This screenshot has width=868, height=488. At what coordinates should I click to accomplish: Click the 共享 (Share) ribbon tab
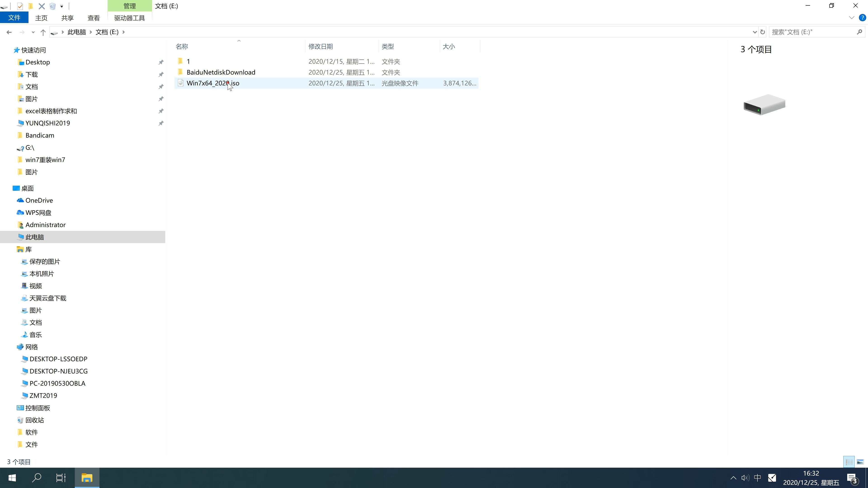tap(67, 18)
